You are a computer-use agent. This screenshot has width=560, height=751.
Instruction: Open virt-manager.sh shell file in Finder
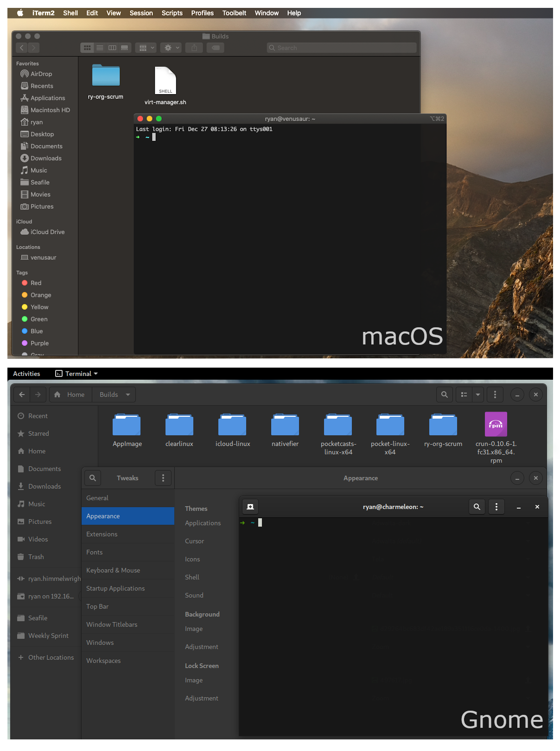[165, 81]
